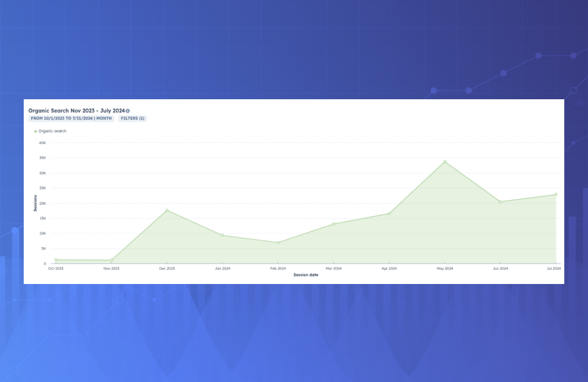
Task: Select the Feb 2024 data point
Action: (x=278, y=243)
